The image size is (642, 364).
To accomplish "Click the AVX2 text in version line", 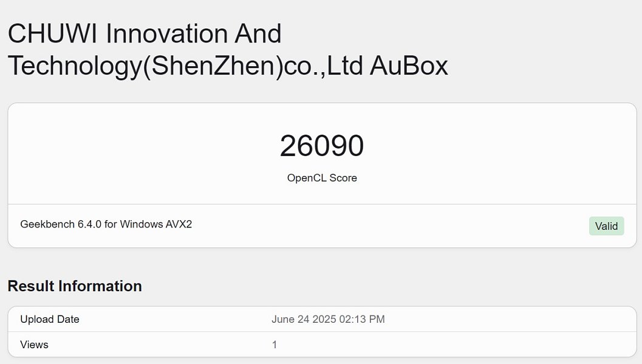I will 180,224.
